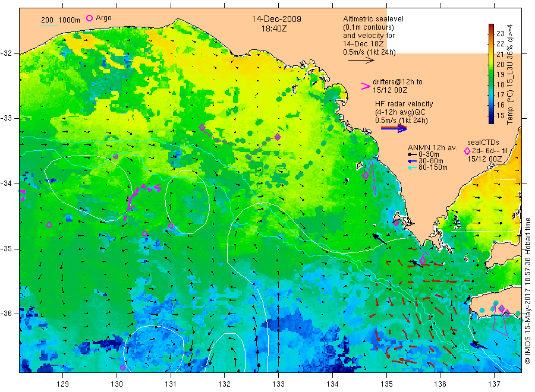Click '0.5m/s (1kt 24h)' under HF radar legend
535x392 pixels.
pyautogui.click(x=402, y=121)
